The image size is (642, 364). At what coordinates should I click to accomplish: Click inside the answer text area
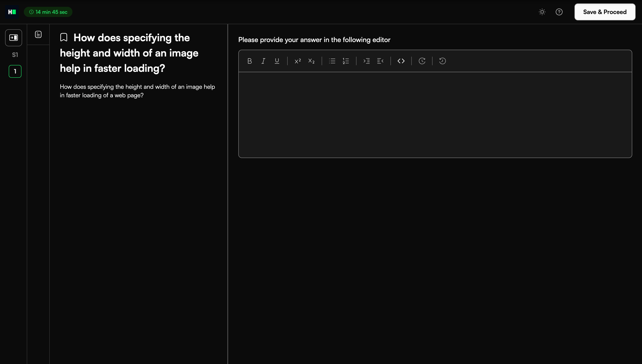tap(435, 114)
